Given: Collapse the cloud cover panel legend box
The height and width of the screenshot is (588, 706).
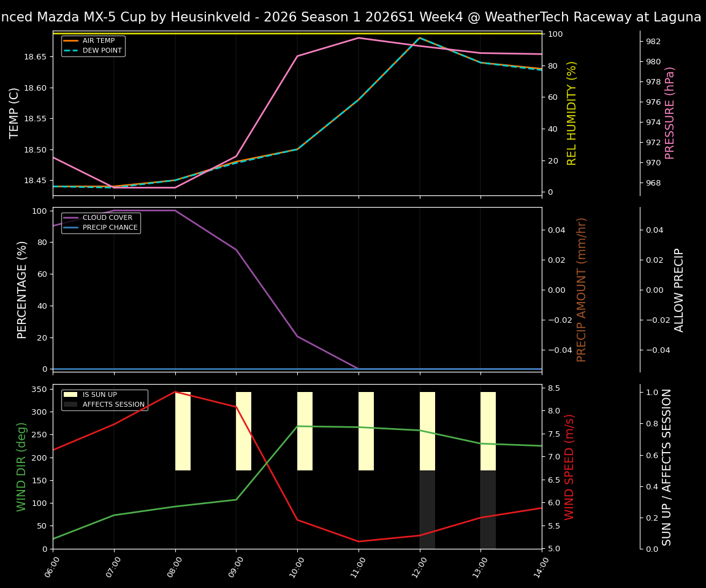Looking at the screenshot, I should click(101, 222).
